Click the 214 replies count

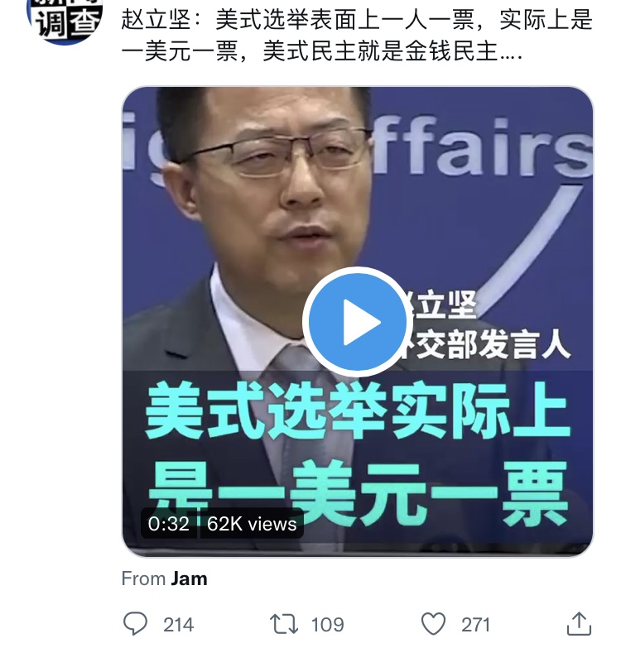point(178,625)
